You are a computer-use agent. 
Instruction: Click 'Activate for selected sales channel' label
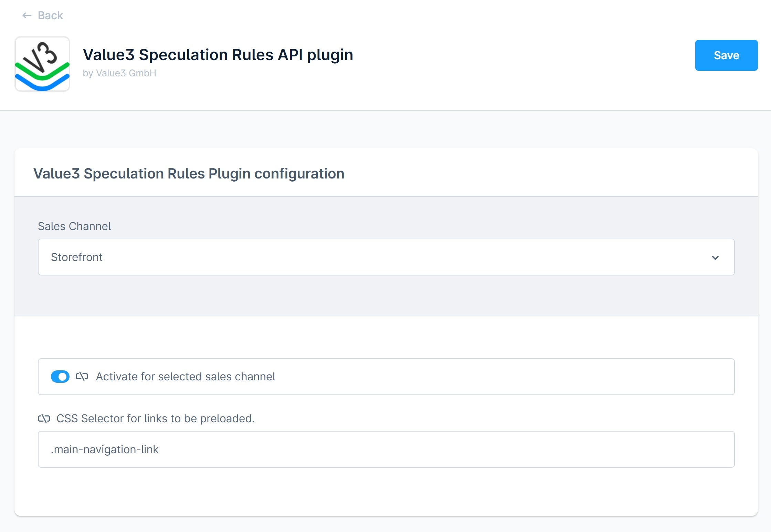tap(186, 377)
